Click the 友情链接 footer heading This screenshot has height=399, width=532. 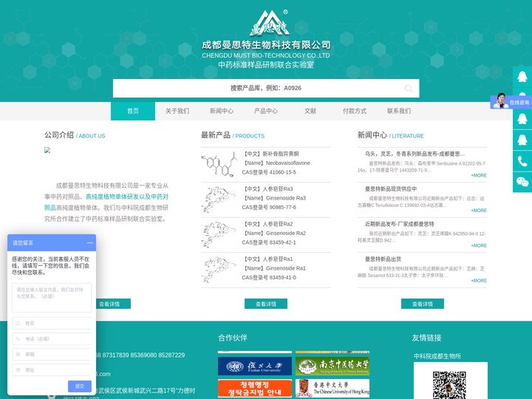coord(426,338)
